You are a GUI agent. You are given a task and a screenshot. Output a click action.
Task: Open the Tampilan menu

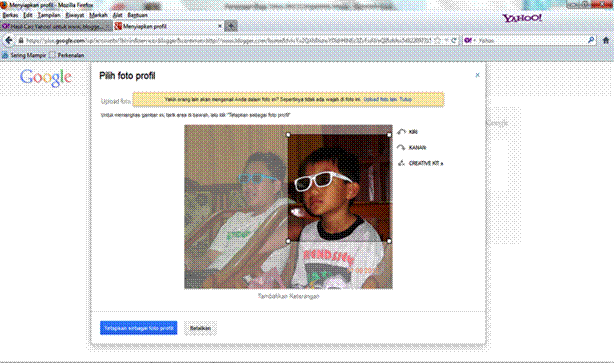49,15
